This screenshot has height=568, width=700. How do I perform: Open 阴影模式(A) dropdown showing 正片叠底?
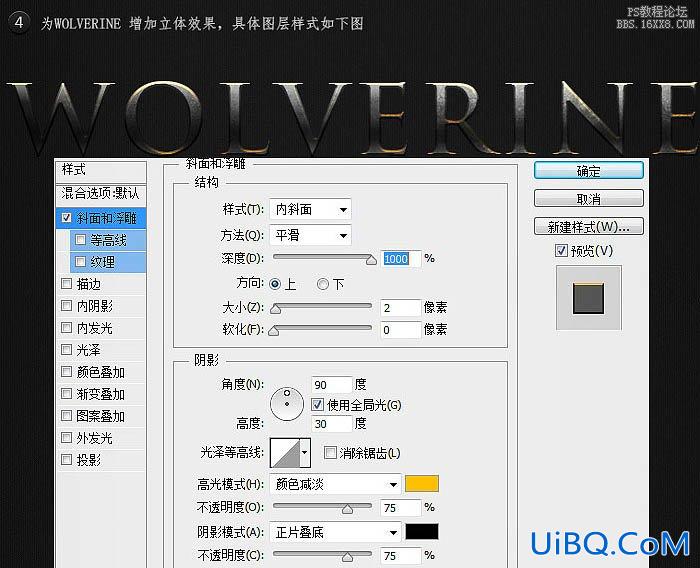335,532
